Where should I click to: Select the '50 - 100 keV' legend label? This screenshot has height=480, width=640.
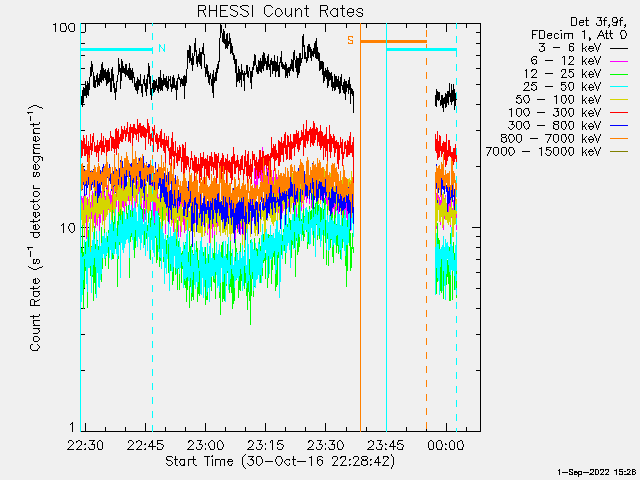[558, 100]
